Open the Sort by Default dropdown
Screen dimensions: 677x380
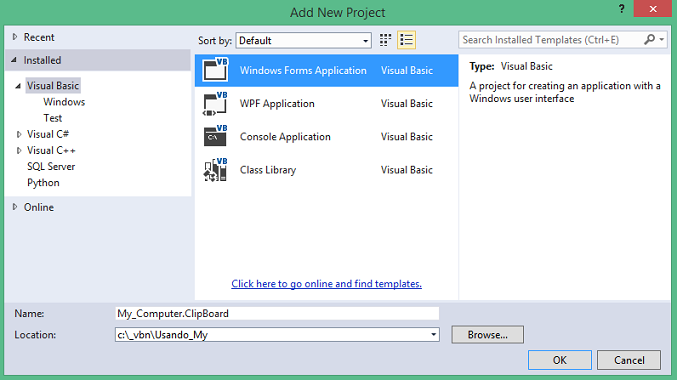[x=304, y=41]
